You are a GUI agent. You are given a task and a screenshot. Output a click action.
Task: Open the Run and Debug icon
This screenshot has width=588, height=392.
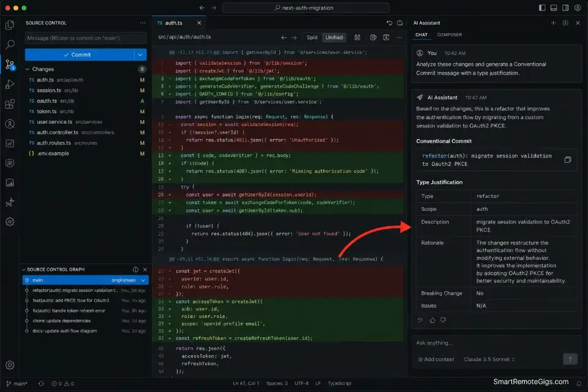click(x=10, y=85)
